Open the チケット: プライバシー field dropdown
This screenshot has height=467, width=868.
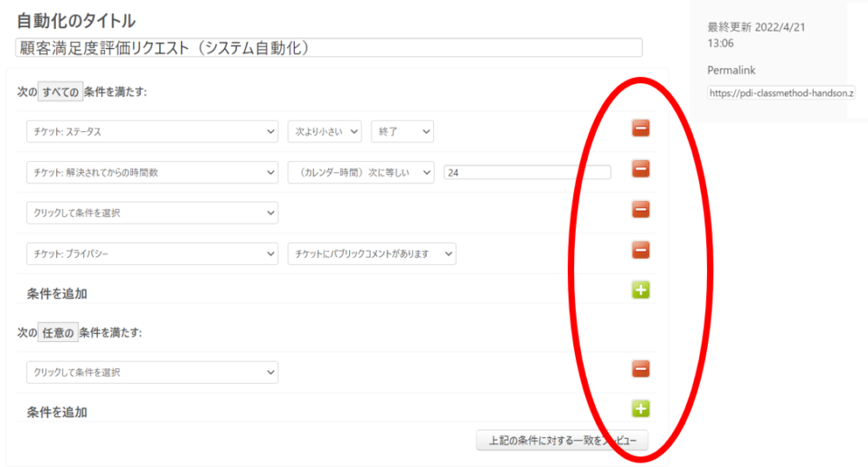coord(152,255)
